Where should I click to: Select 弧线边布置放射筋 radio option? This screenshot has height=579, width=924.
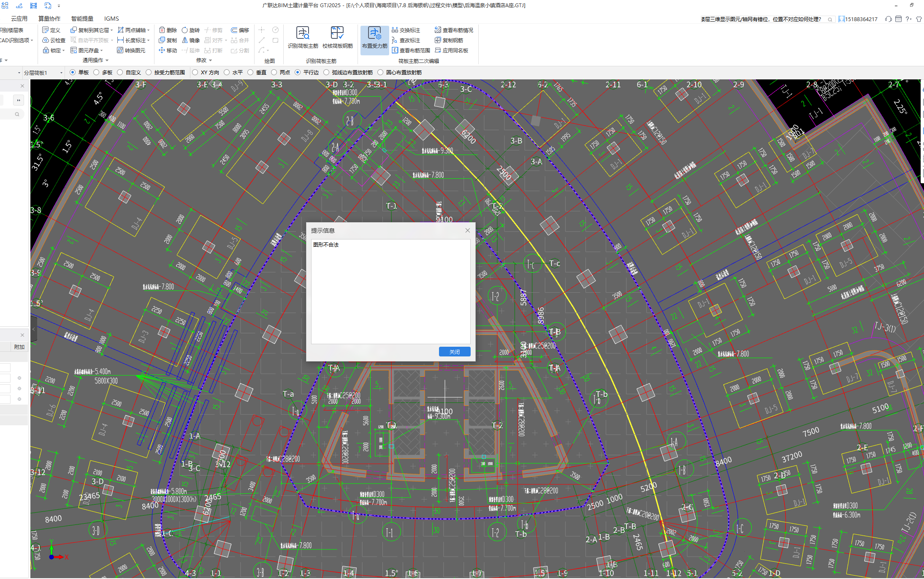point(326,72)
